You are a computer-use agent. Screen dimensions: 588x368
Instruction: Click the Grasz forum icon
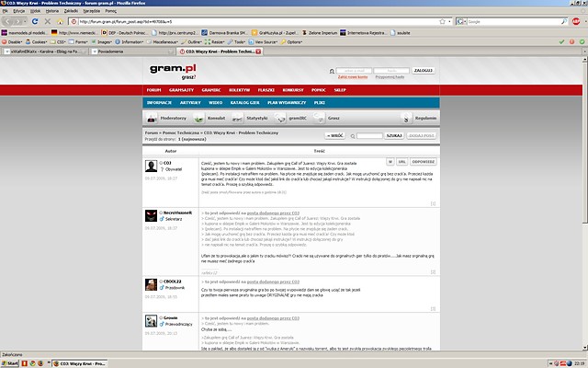[x=319, y=119]
